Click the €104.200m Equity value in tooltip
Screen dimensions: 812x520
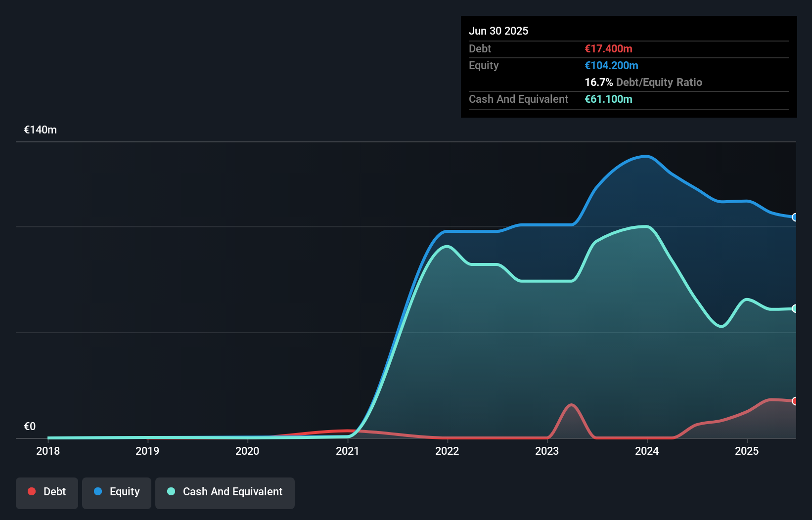611,65
